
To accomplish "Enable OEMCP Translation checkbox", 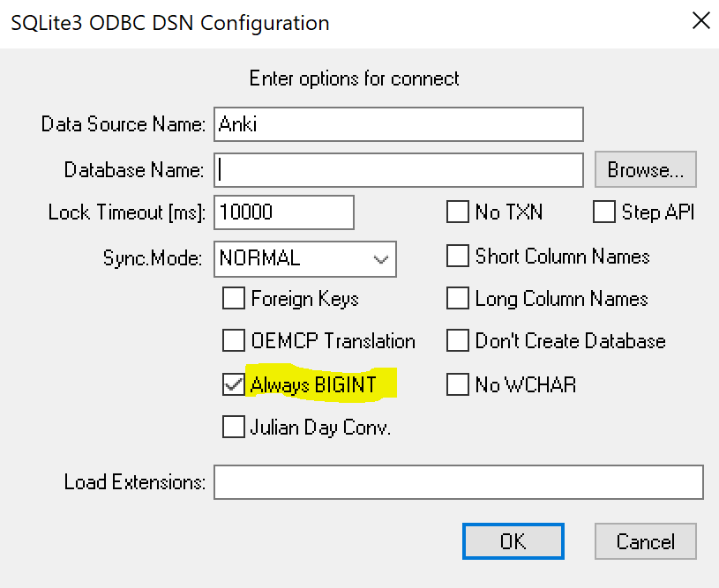I will tap(234, 340).
